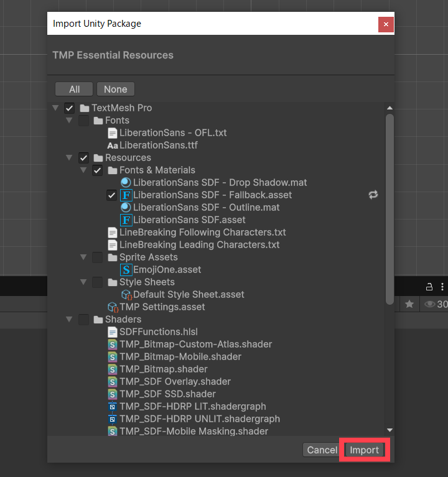Screen dimensions: 448x477
Task: Click the LiberationSans SDF.asset F icon
Action: point(126,220)
